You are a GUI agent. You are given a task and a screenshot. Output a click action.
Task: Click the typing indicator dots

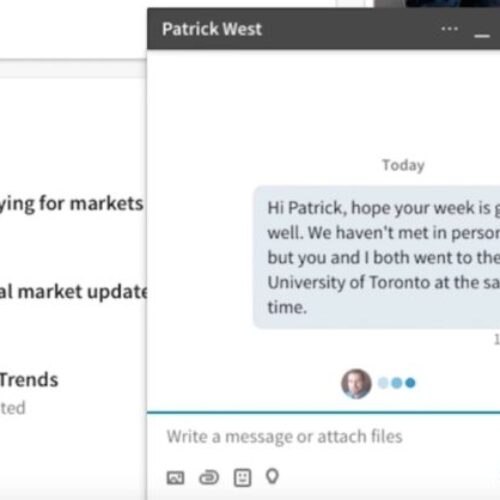397,383
